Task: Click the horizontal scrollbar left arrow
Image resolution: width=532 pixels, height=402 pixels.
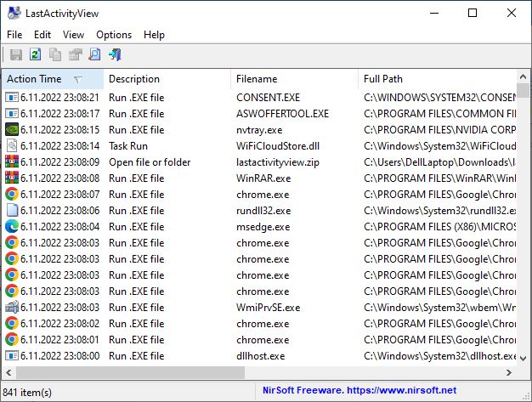Action: [8, 372]
